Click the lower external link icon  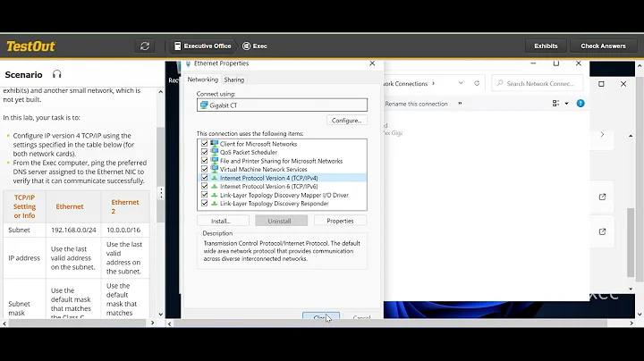[x=602, y=231]
